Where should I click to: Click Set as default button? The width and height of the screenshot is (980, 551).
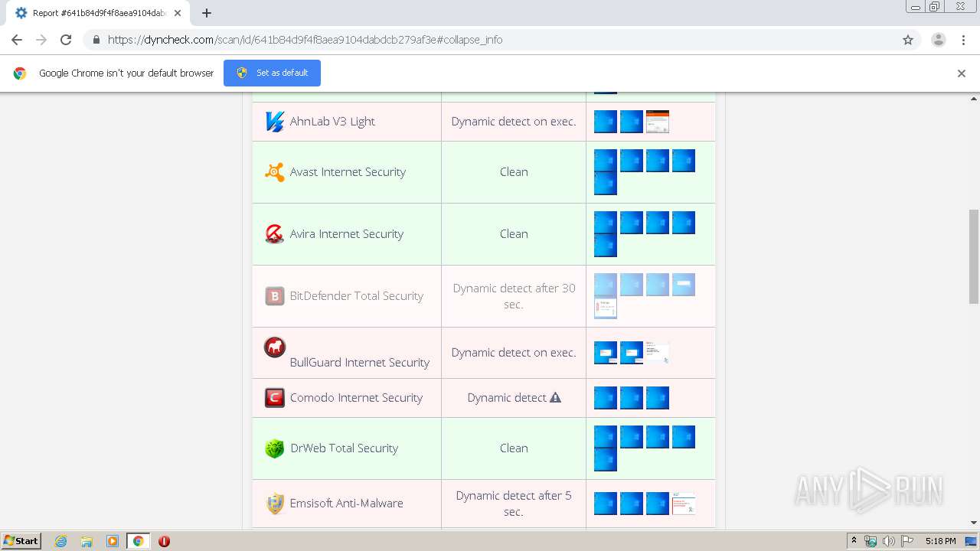click(272, 73)
